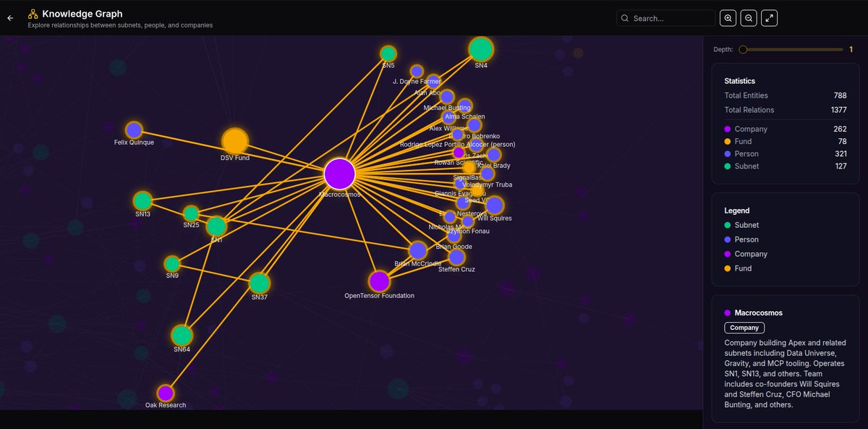Select the SN9 subnet node
This screenshot has height=429, width=868.
(172, 263)
